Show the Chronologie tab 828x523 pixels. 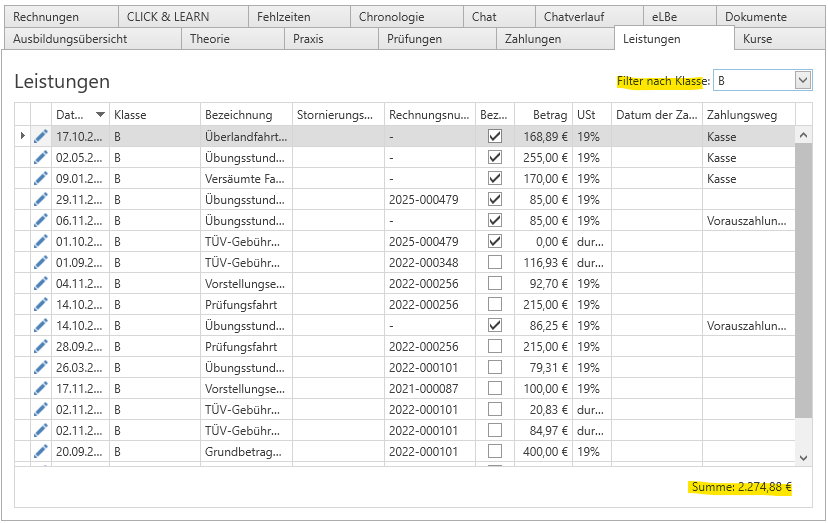tap(407, 17)
